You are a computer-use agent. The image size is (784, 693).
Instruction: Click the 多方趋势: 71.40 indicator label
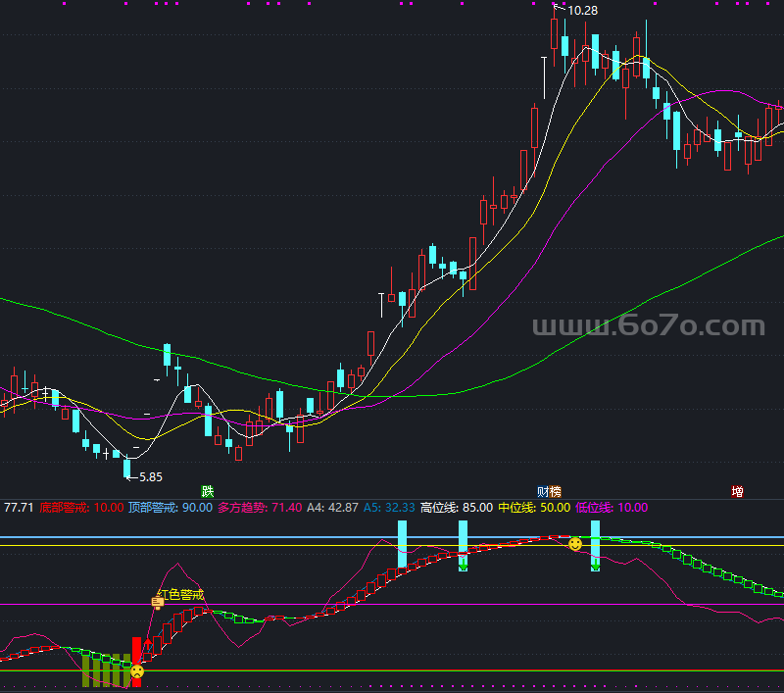tap(260, 508)
